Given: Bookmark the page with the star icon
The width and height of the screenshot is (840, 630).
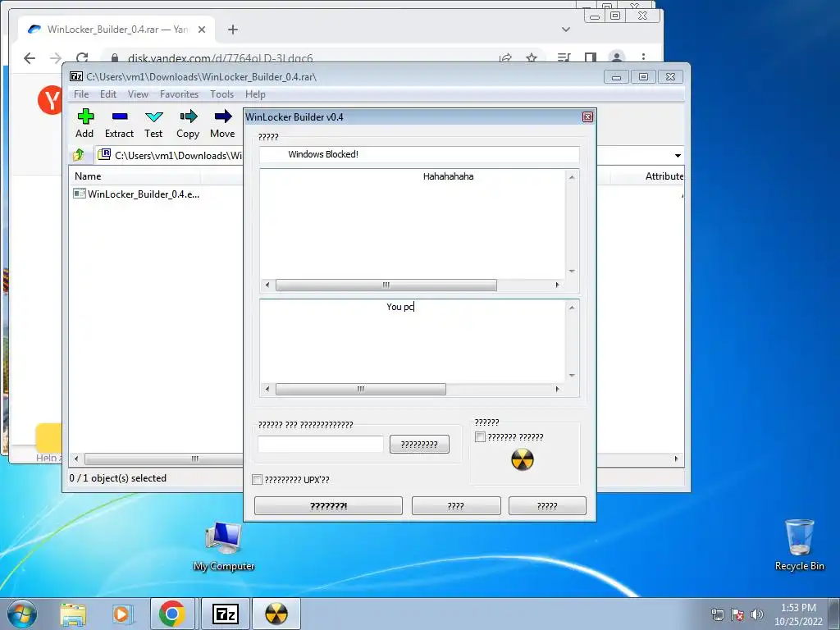Looking at the screenshot, I should 532,58.
